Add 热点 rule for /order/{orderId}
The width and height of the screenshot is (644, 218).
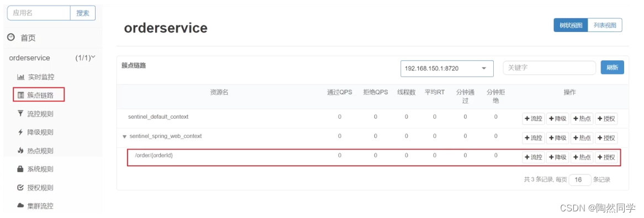[x=582, y=157]
